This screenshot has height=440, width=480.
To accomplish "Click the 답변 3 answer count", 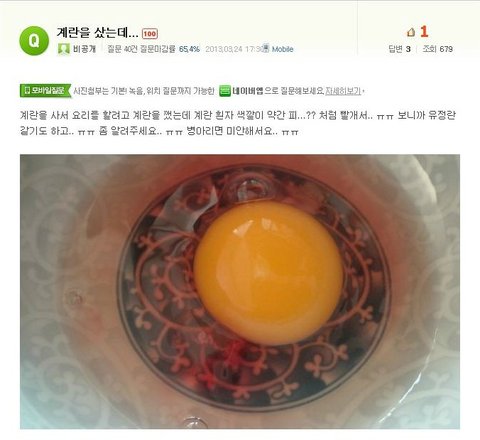I will (400, 49).
